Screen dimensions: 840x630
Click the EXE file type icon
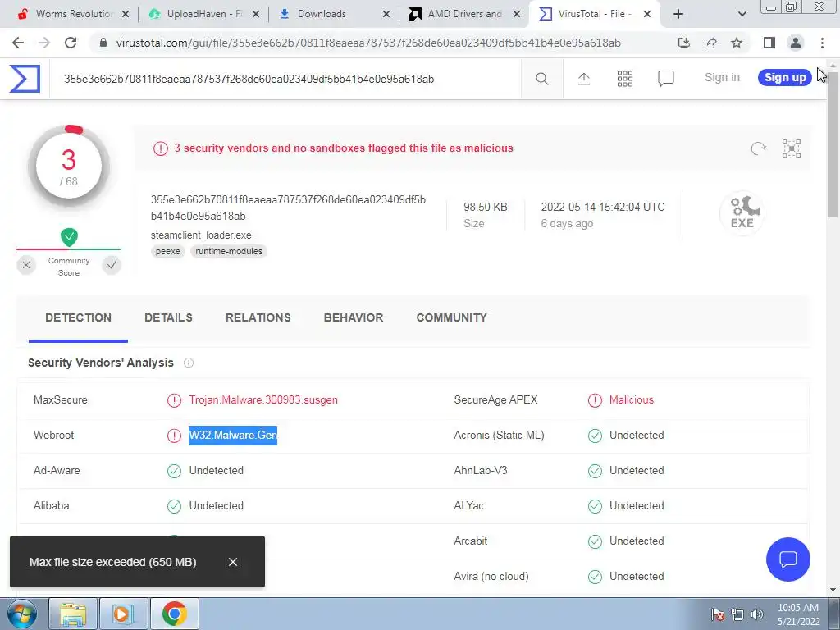(x=742, y=213)
